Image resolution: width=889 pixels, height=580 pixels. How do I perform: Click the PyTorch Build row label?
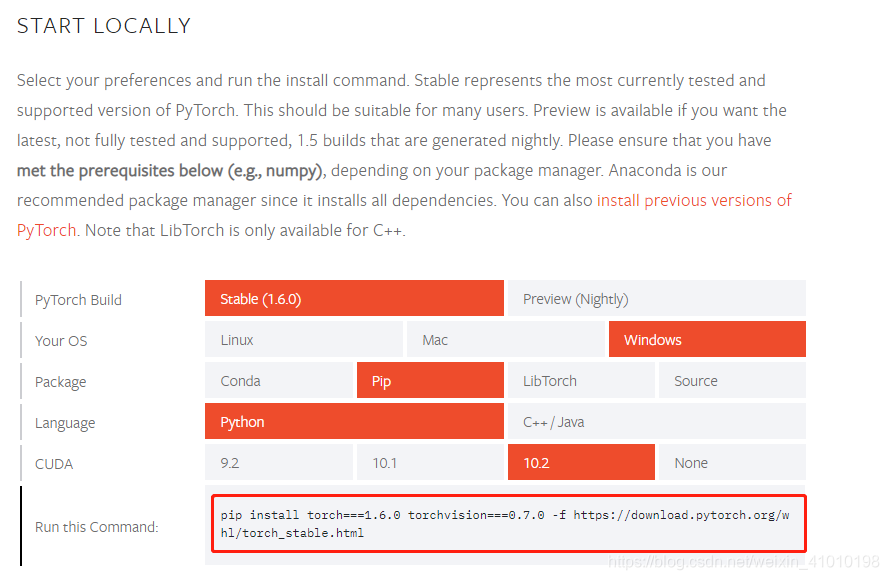(x=78, y=299)
